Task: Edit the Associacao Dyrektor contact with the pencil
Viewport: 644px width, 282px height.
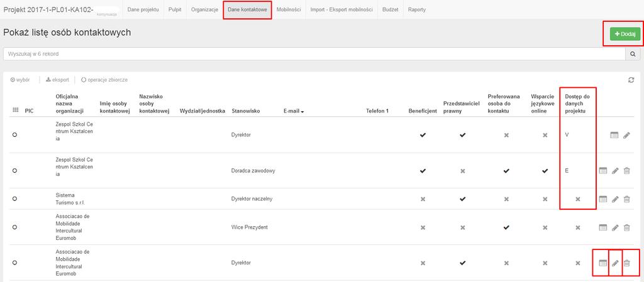Action: tap(615, 263)
